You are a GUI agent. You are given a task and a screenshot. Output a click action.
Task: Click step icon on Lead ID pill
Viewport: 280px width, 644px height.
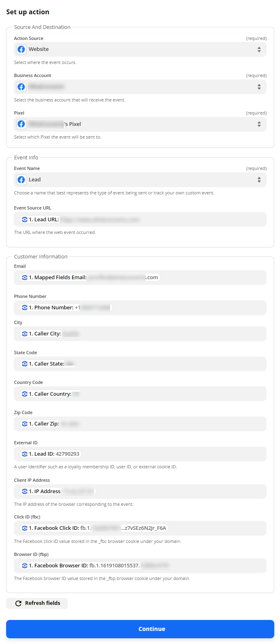[24, 454]
